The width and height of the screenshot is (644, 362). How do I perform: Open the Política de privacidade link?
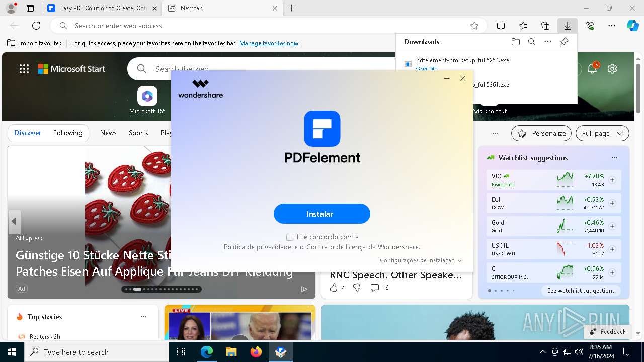click(258, 247)
